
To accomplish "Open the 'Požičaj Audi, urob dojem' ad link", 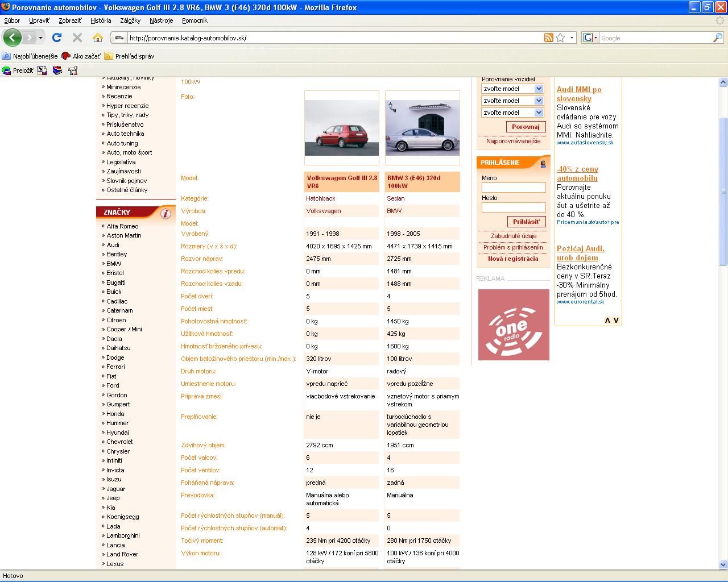I will coord(581,253).
